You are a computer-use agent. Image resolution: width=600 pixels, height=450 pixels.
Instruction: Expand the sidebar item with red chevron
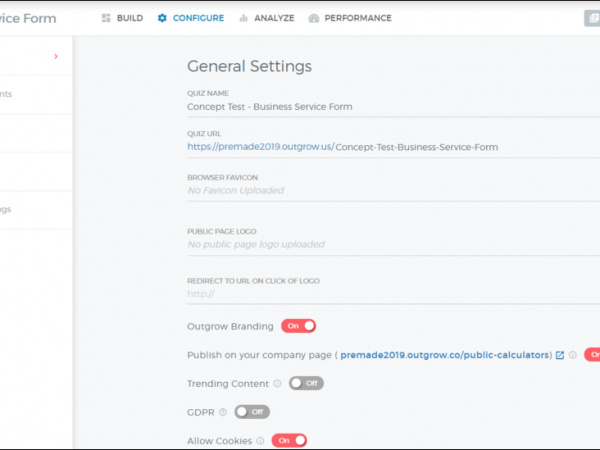[56, 56]
